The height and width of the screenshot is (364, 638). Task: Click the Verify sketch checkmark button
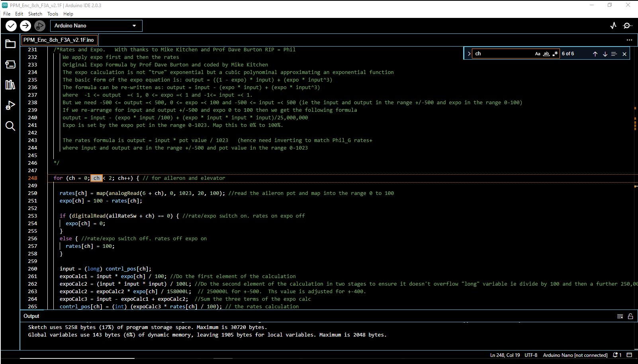click(11, 26)
